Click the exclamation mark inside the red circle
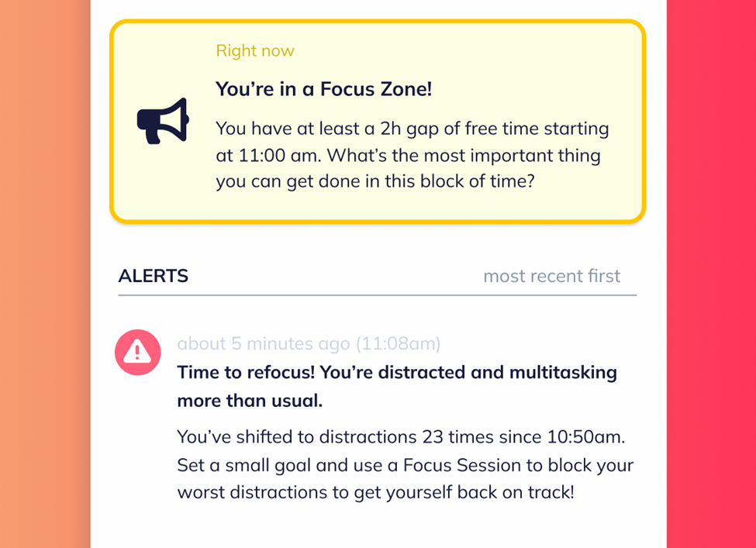This screenshot has width=756, height=548. pos(138,352)
